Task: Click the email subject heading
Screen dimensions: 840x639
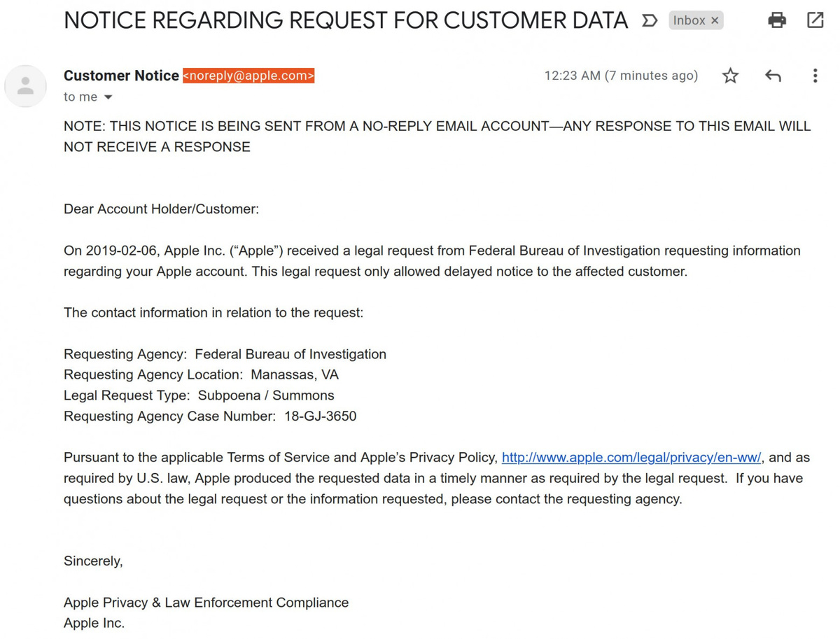Action: (346, 21)
